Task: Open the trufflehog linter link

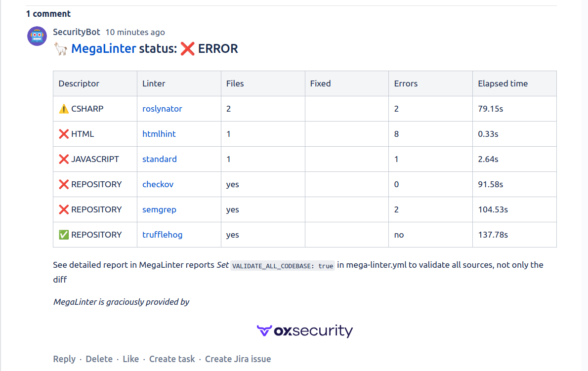Action: pos(163,235)
